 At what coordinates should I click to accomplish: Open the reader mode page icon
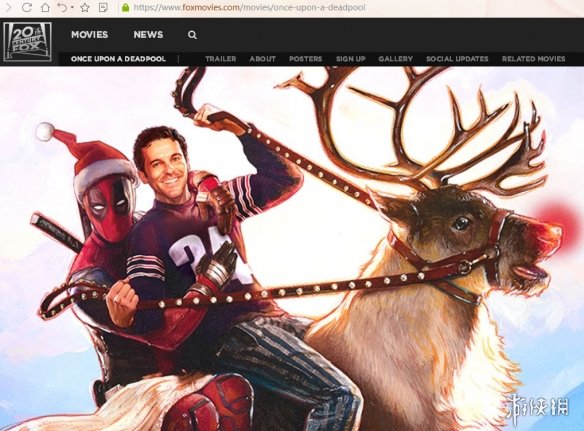point(103,7)
